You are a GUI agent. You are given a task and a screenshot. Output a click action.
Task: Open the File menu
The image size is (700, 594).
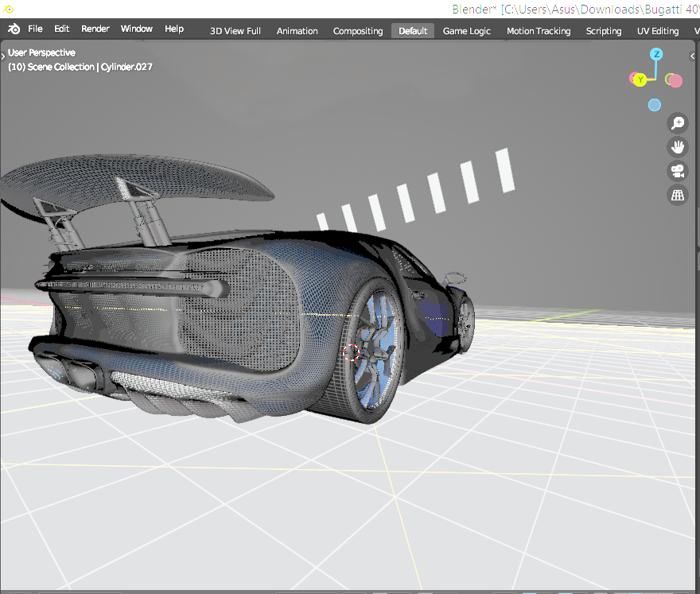tap(36, 29)
